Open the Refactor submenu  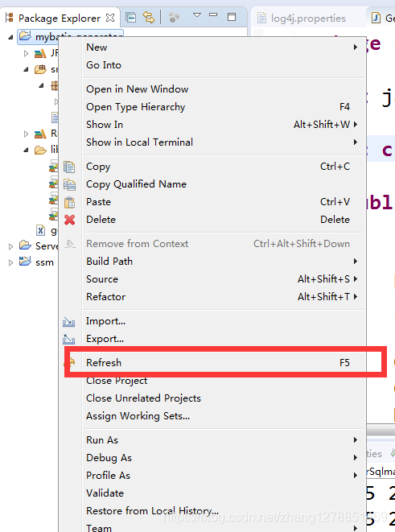[224, 296]
